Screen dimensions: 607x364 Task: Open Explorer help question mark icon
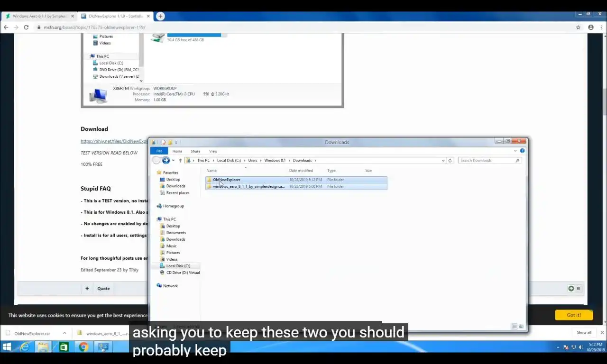coord(522,151)
